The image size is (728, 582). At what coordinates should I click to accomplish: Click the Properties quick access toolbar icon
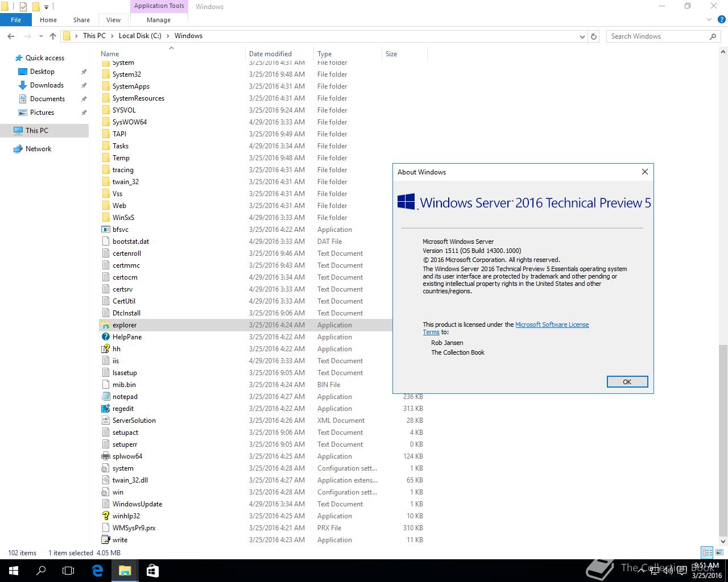tap(23, 7)
